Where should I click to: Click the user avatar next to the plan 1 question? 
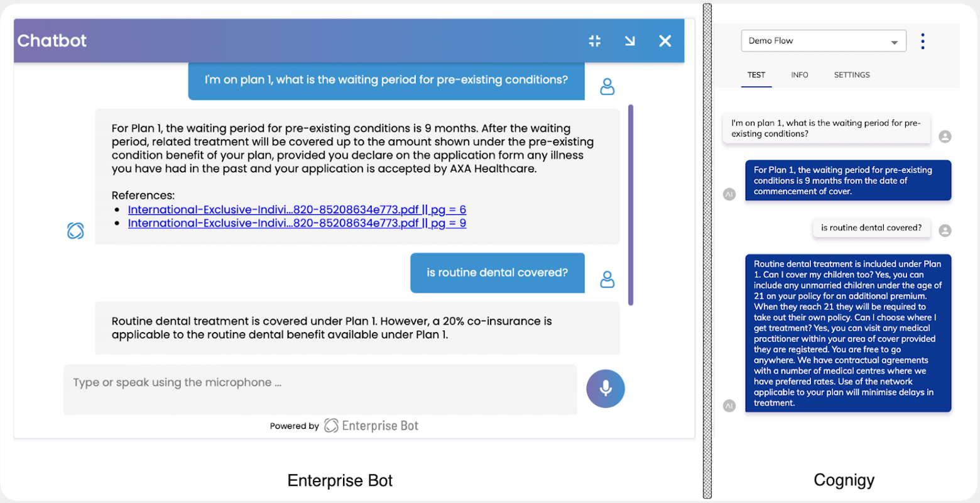click(607, 86)
